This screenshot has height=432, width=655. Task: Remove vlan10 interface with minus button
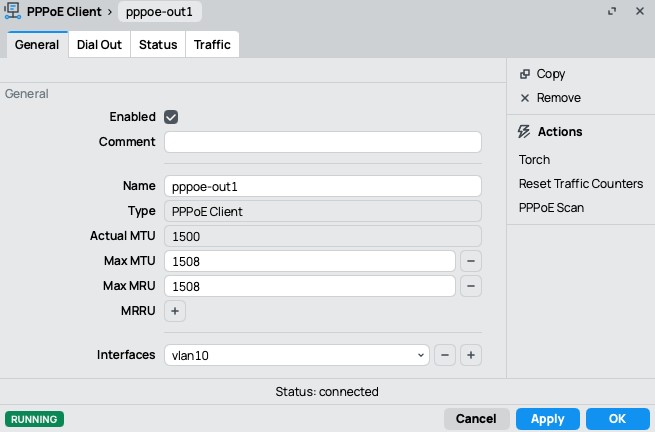coord(445,355)
